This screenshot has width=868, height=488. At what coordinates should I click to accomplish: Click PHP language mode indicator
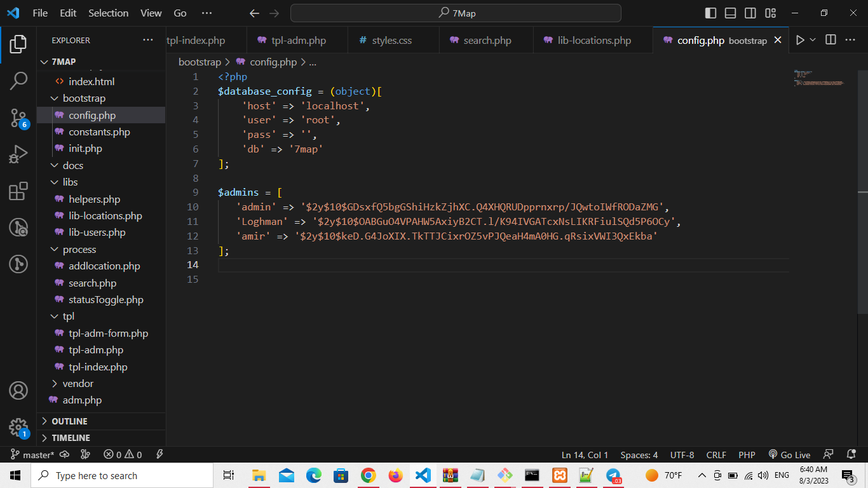747,455
